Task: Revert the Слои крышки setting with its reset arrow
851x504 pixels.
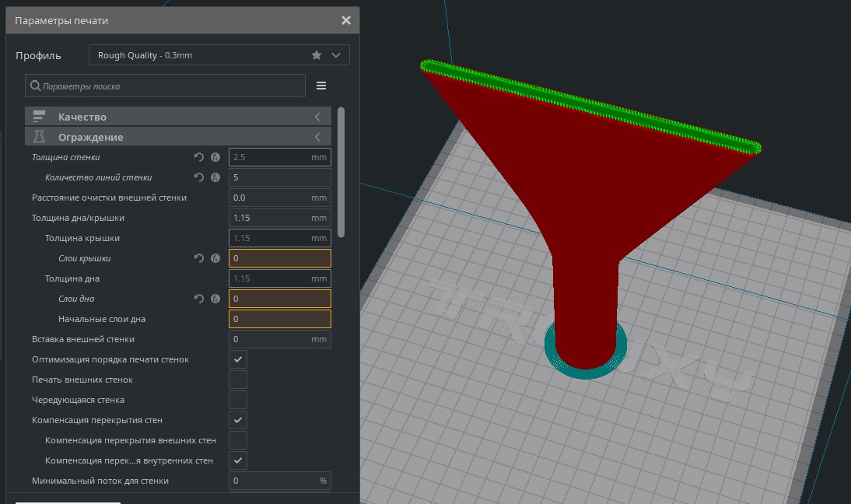Action: coord(199,258)
